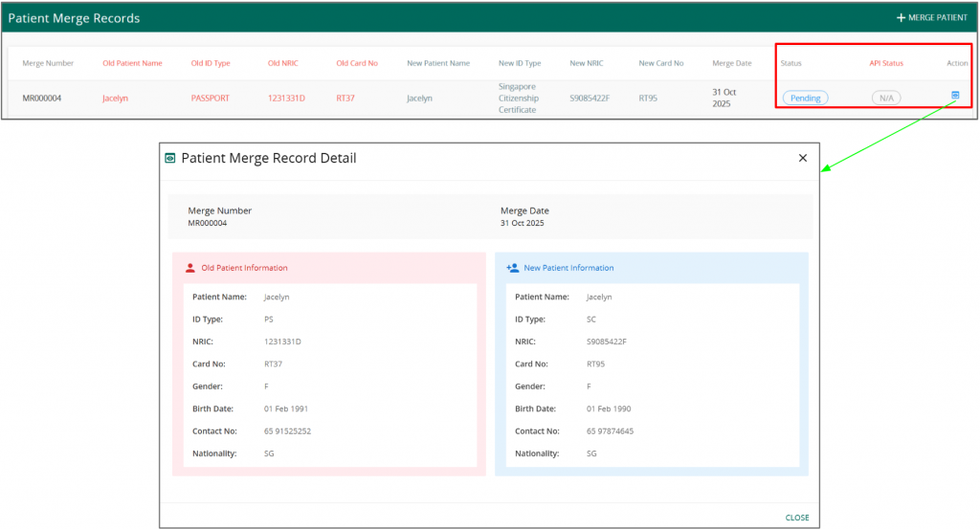This screenshot has height=529, width=980.
Task: Select the New Patient Name column header
Action: tap(438, 63)
